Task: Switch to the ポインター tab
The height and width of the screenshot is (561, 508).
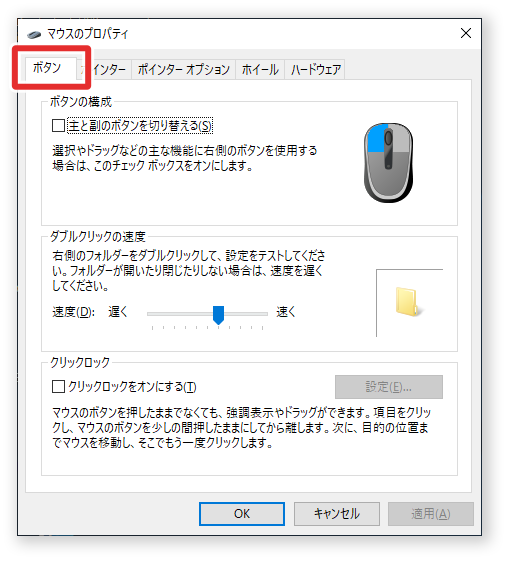Action: 105,69
